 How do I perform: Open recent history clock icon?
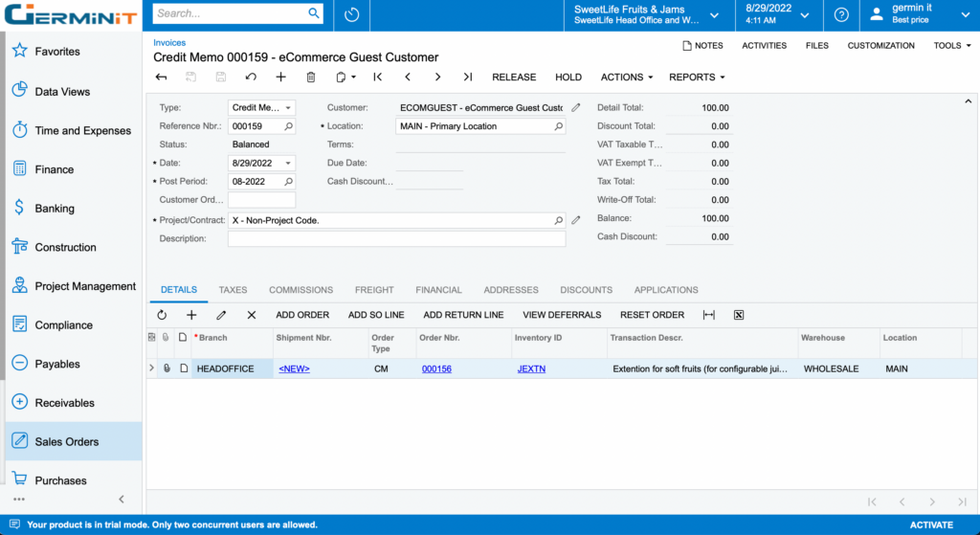[x=352, y=14]
